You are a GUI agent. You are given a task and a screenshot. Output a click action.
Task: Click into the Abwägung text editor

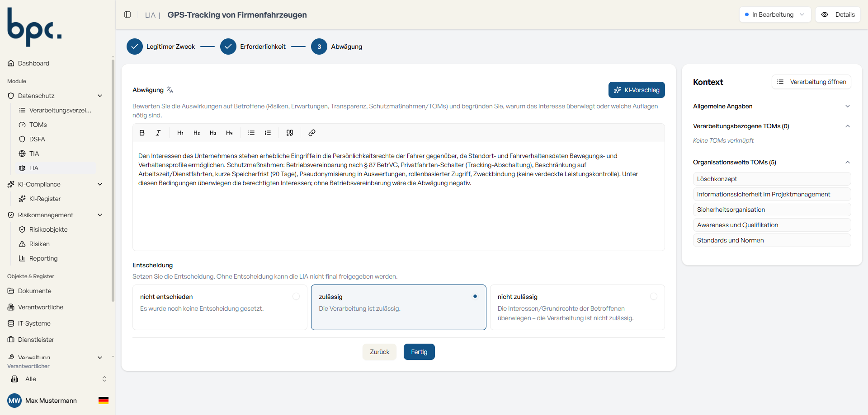398,196
